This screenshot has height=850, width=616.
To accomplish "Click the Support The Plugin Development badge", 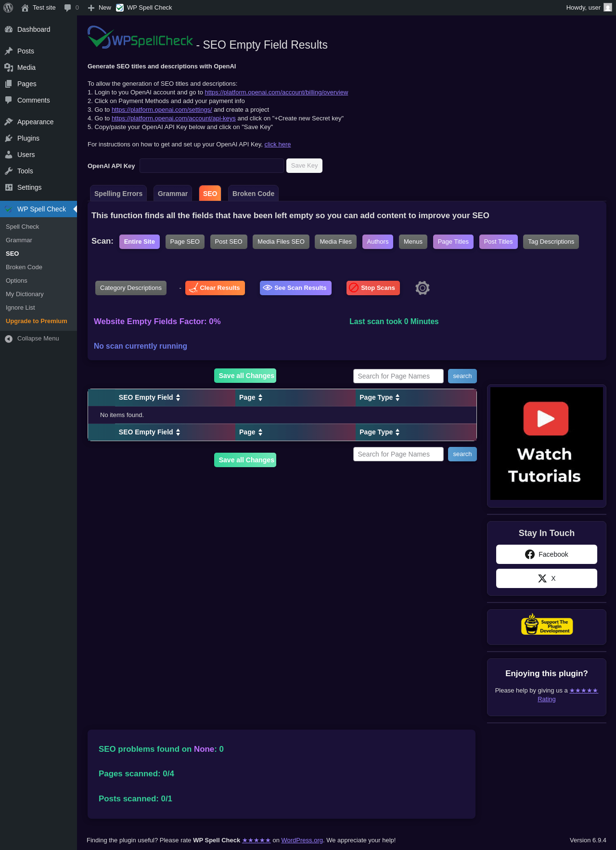I will [547, 625].
